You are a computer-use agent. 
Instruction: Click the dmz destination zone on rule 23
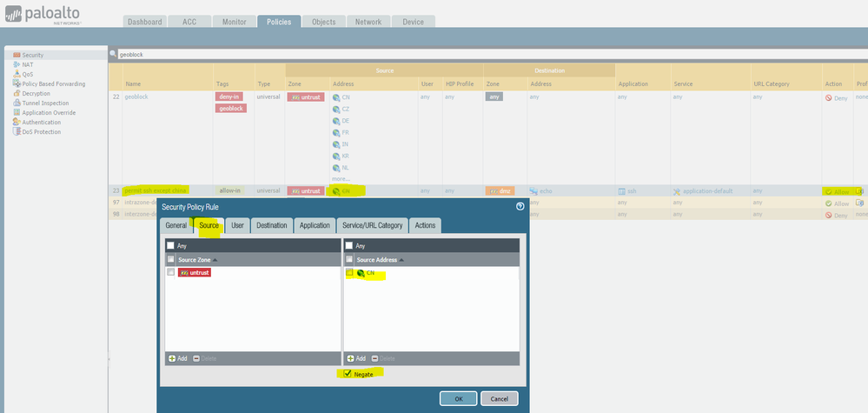coord(500,191)
